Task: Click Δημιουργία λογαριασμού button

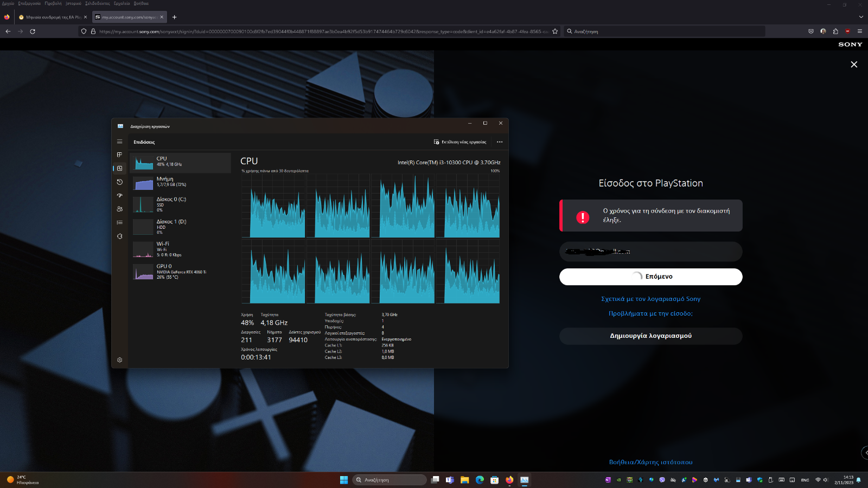Action: (x=650, y=336)
